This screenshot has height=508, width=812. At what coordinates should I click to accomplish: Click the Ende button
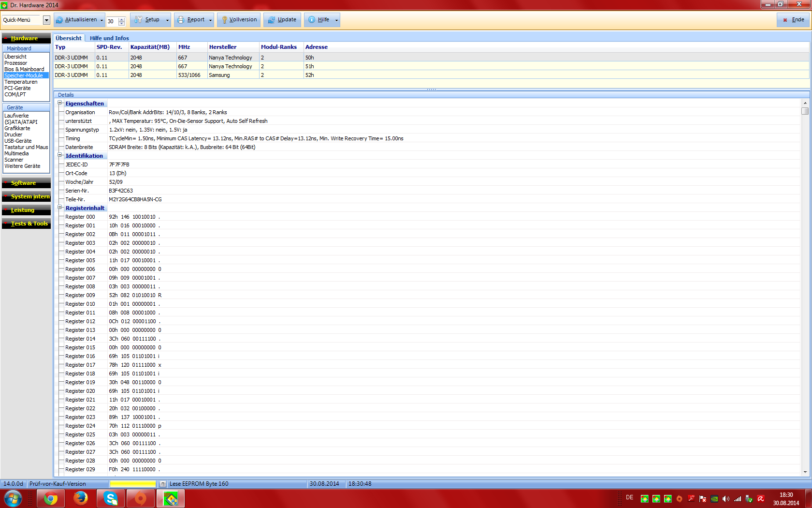[793, 20]
